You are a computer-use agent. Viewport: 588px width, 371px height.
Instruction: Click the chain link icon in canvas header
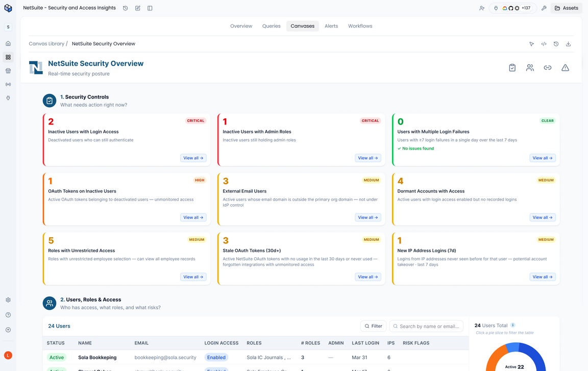click(x=547, y=68)
